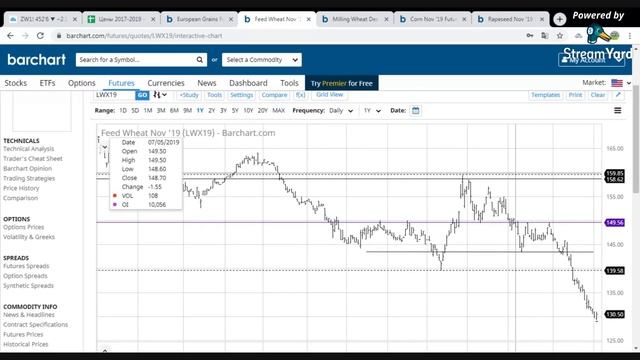Bookmark this page with the star icon
Viewport: 640px width, 360px height.
pyautogui.click(x=560, y=36)
